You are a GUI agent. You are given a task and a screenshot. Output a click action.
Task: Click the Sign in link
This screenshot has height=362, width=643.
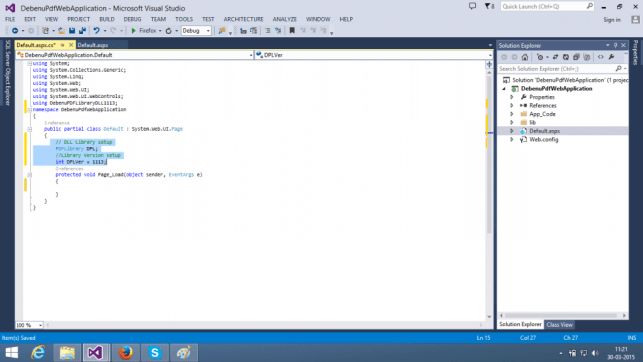(611, 20)
